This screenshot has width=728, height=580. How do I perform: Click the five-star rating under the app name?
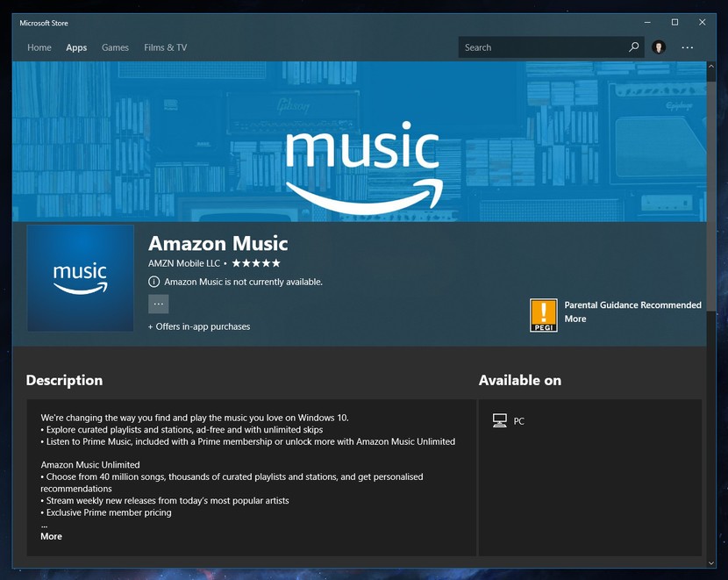tap(256, 262)
